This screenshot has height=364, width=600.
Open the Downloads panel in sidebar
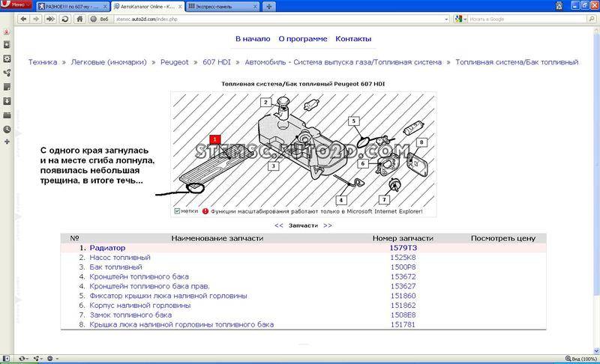click(x=7, y=100)
